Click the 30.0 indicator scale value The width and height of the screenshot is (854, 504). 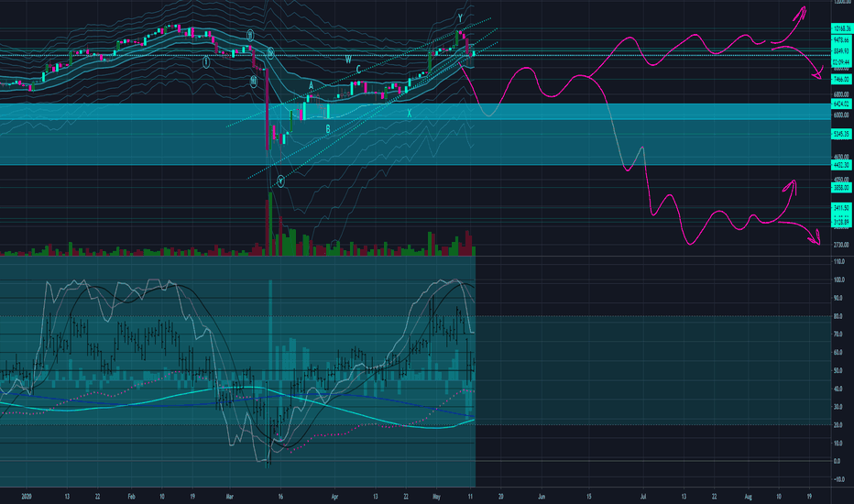(x=839, y=407)
